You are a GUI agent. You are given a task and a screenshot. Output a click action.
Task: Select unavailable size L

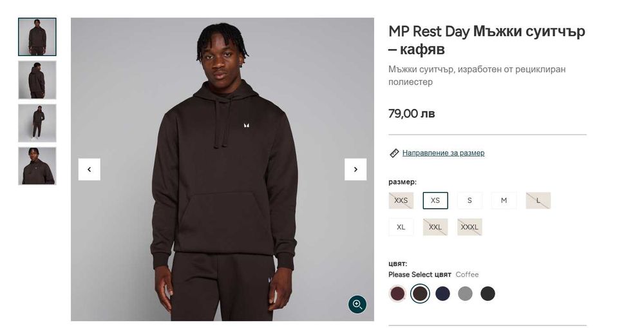(538, 200)
